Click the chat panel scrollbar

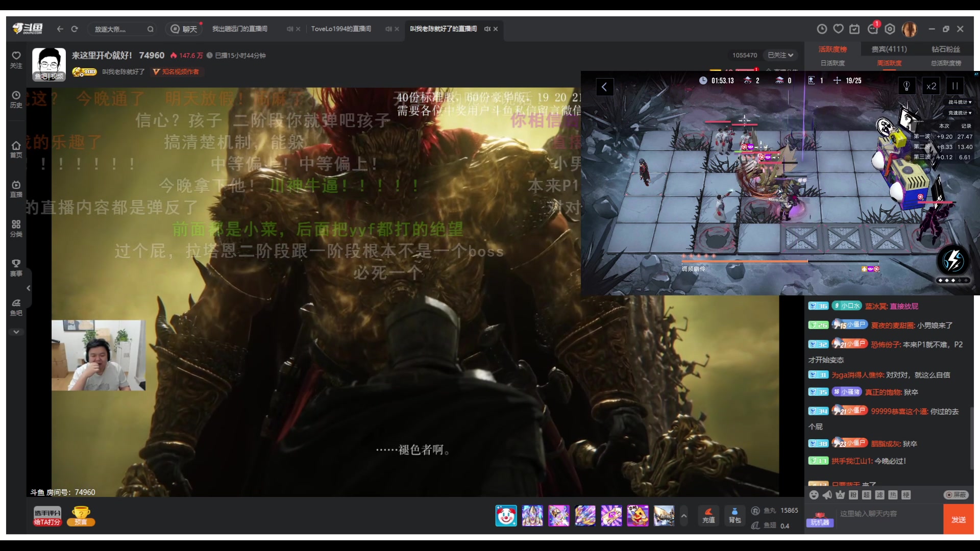tap(971, 439)
